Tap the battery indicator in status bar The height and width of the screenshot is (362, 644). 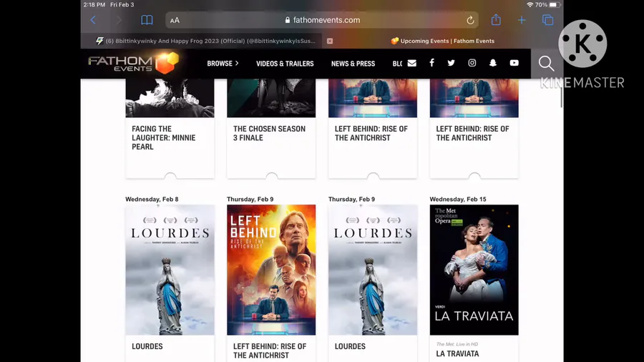coord(555,4)
